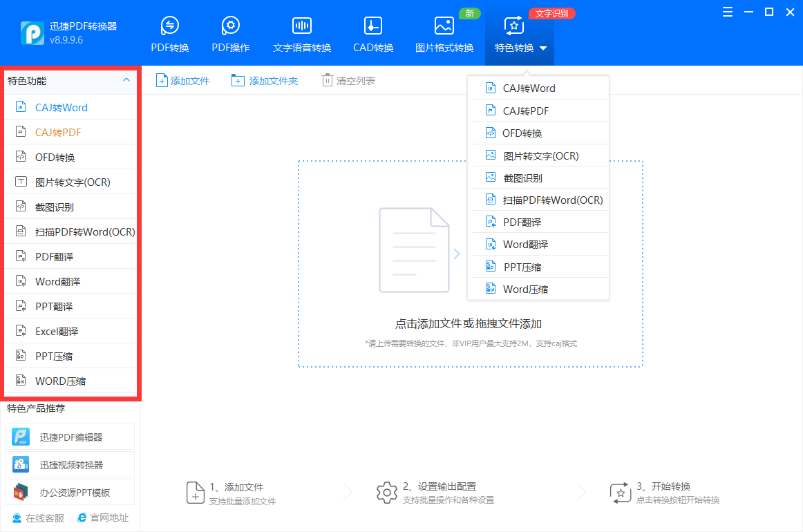This screenshot has height=532, width=803.
Task: Select CAJ转Word in the sidebar
Action: [x=70, y=108]
